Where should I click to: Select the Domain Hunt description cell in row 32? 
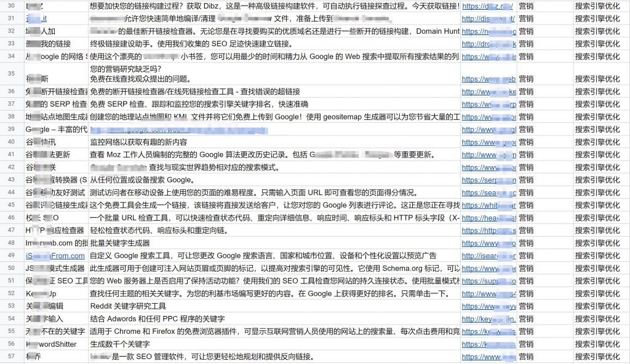(x=274, y=31)
